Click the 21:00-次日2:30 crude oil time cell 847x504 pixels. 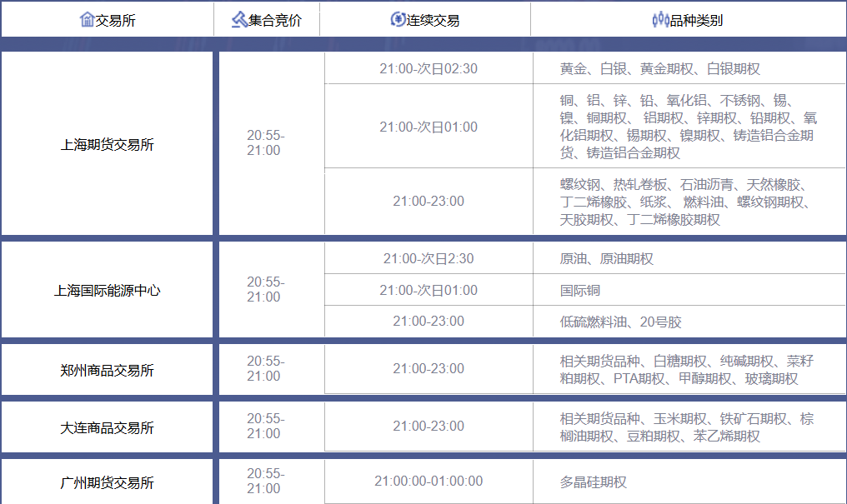429,258
